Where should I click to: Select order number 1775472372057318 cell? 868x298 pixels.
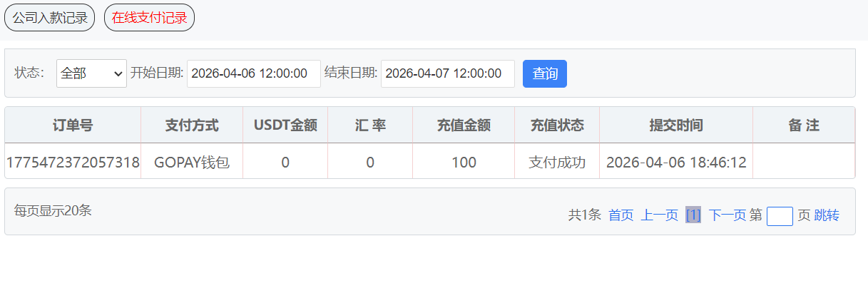[73, 163]
